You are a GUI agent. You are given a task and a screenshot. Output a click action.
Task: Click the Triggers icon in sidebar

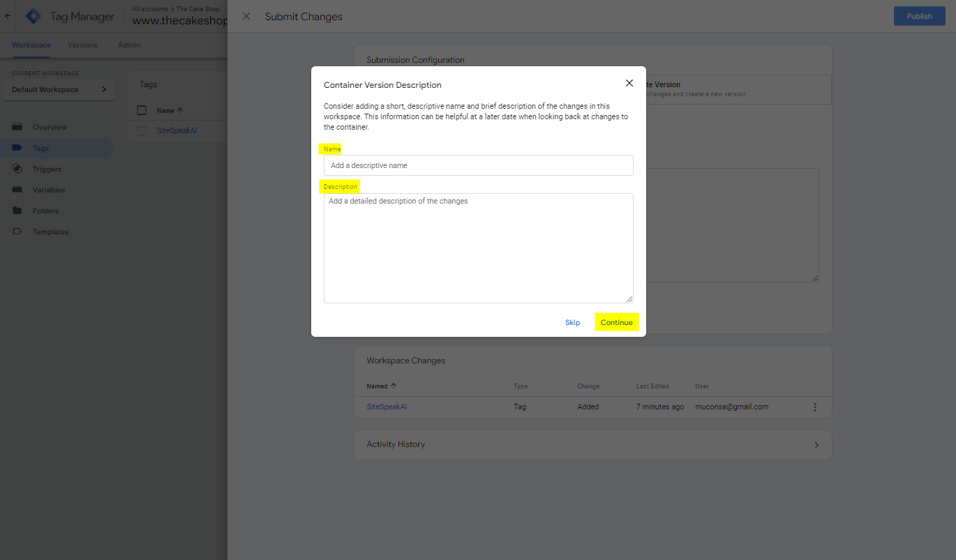coord(17,169)
